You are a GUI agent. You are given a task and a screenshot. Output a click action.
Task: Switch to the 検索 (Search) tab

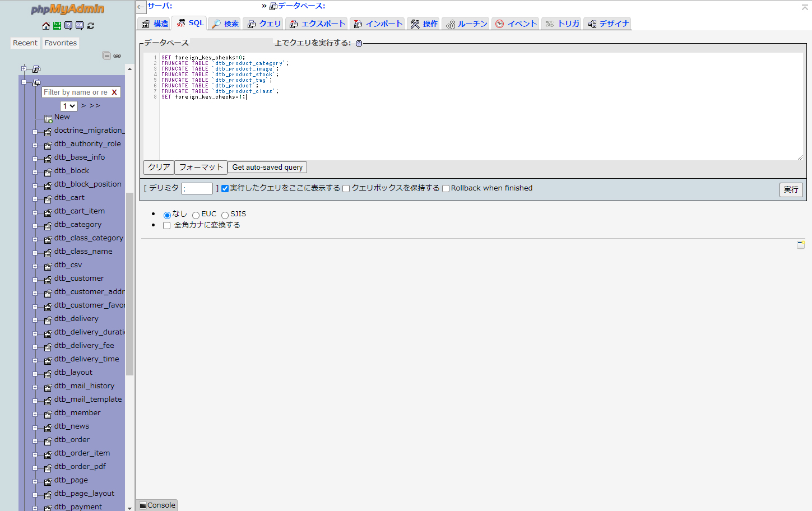[x=225, y=24]
